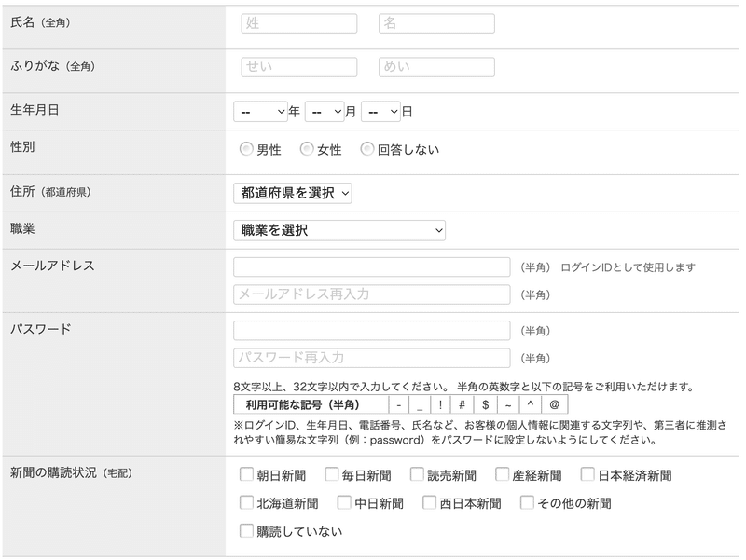Click the 名 (first name) input field
746x560 pixels.
click(x=436, y=23)
